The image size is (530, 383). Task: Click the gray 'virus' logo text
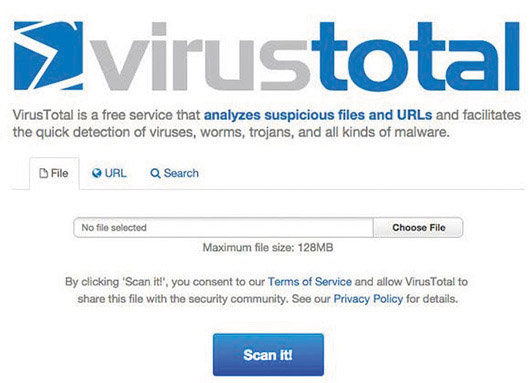click(x=200, y=56)
